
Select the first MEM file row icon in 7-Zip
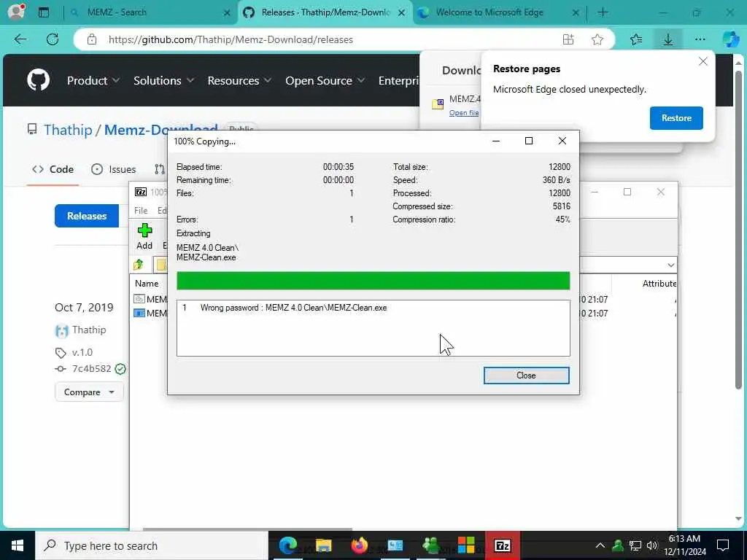pos(139,299)
